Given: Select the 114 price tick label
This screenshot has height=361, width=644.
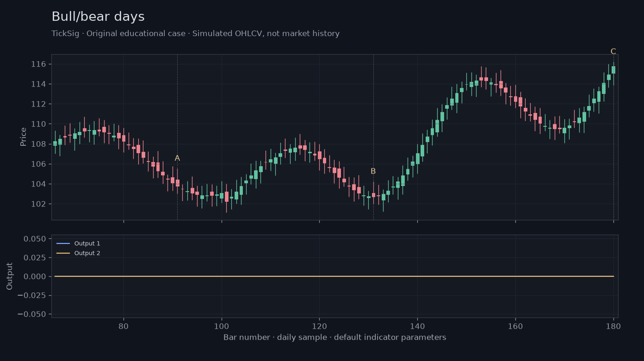Looking at the screenshot, I should click(x=38, y=84).
